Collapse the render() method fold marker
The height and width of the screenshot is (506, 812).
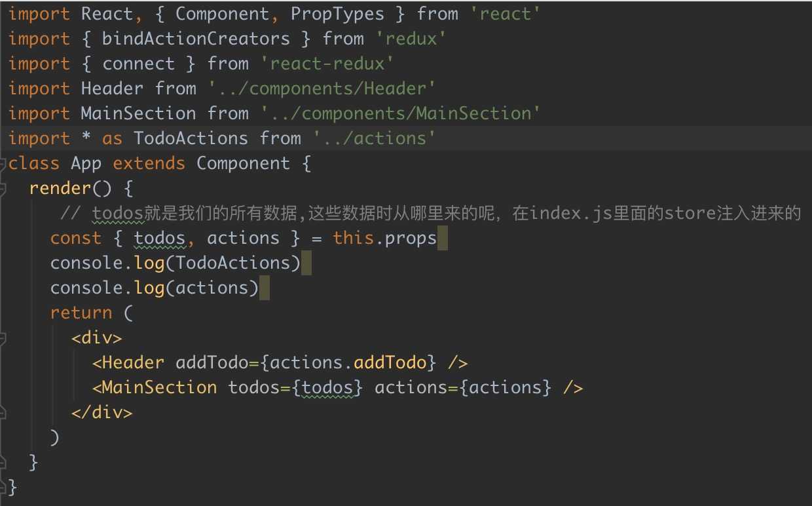point(3,189)
